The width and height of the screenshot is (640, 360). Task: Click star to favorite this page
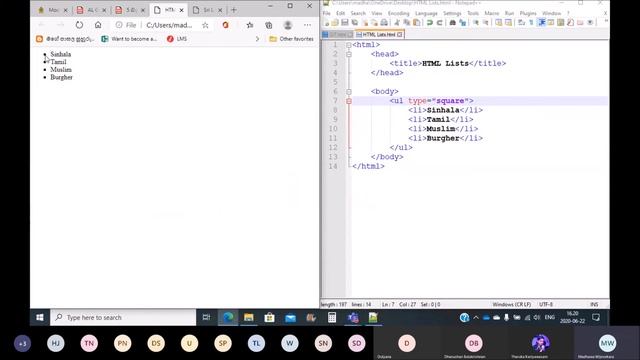(205, 25)
